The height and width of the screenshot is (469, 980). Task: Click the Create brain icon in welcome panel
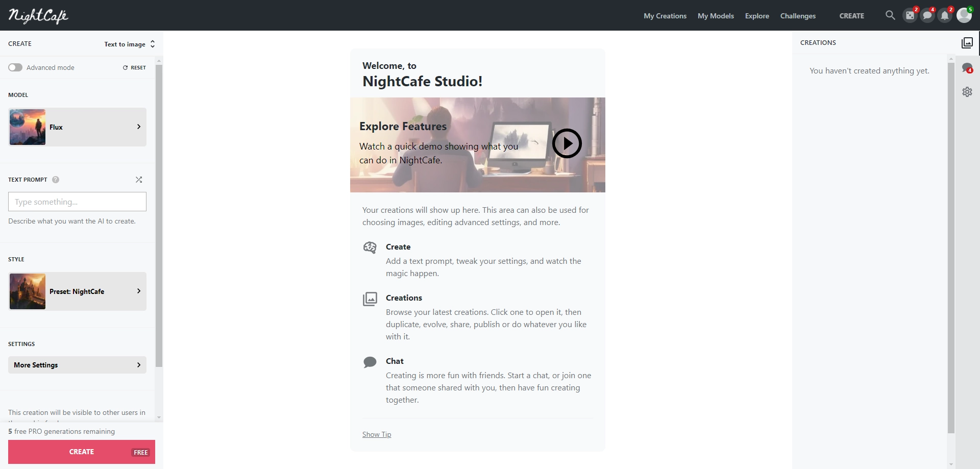click(x=370, y=248)
